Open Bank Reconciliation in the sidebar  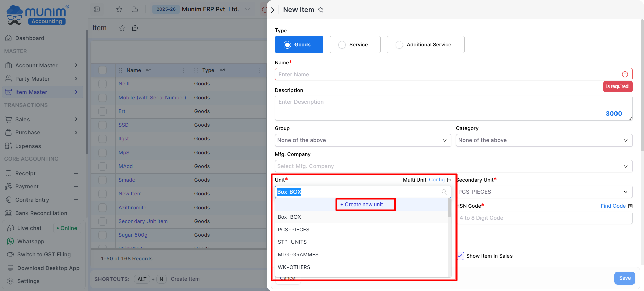[x=41, y=213]
